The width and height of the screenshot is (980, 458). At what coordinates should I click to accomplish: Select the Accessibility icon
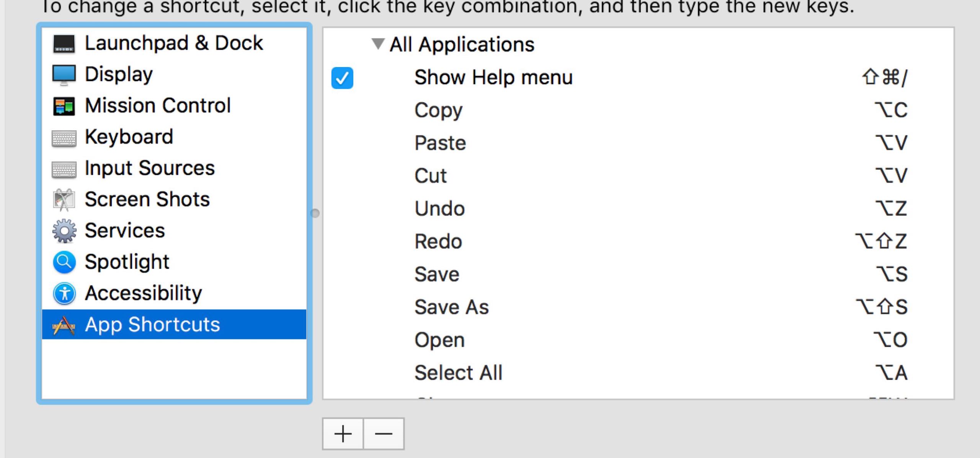[x=64, y=294]
